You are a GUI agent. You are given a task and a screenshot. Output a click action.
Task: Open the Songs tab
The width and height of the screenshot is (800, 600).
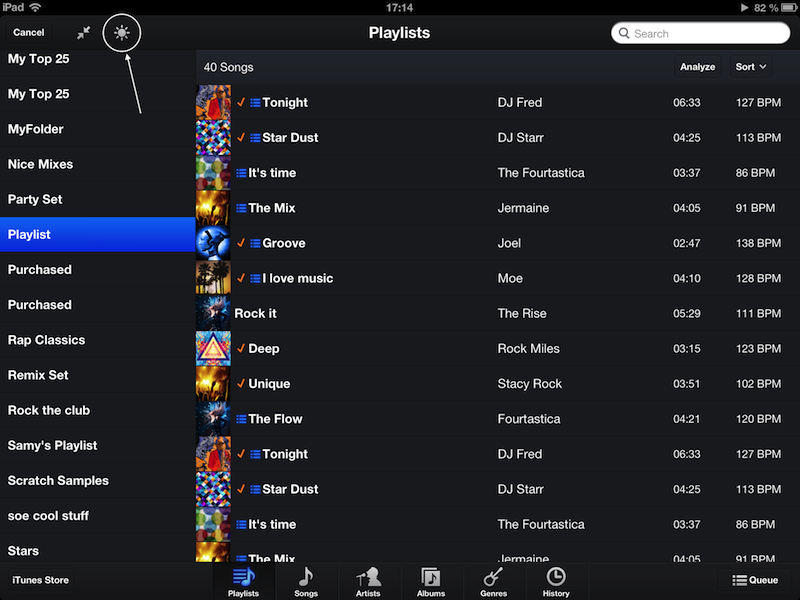(306, 581)
